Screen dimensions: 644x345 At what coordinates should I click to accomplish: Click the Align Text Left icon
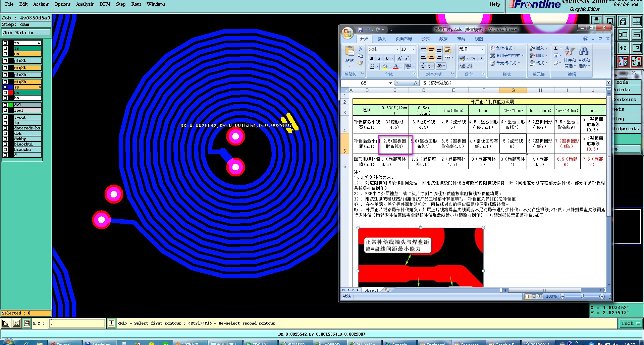(424, 58)
